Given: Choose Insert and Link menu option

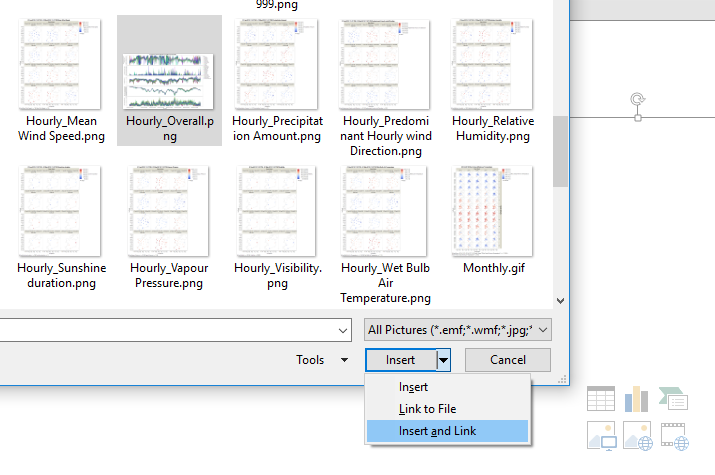Looking at the screenshot, I should pyautogui.click(x=447, y=431).
